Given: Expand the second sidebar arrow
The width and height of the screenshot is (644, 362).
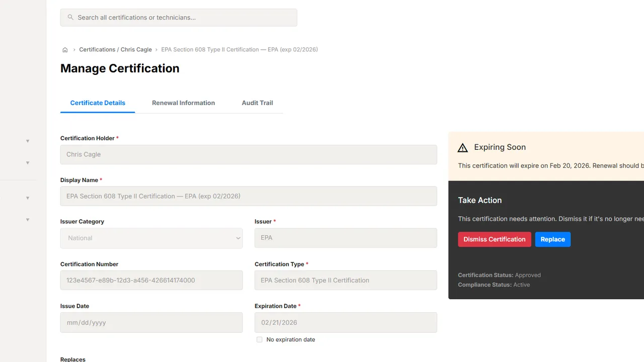Looking at the screenshot, I should pyautogui.click(x=28, y=163).
